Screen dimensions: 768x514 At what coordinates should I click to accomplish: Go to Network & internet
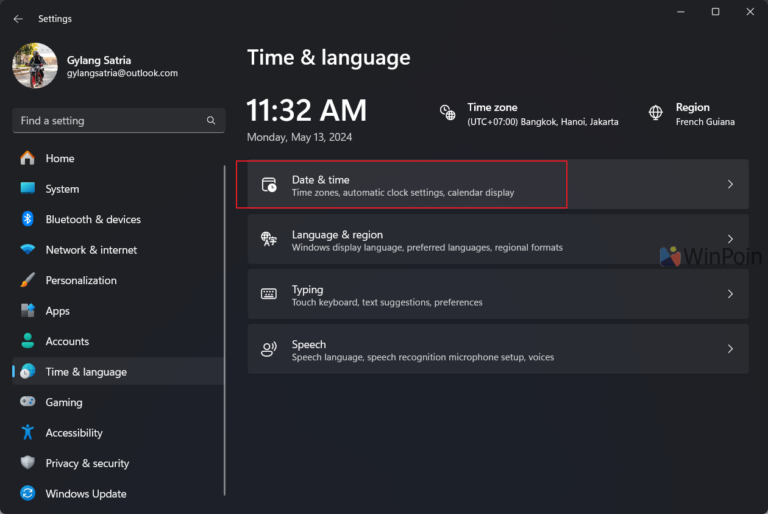(x=118, y=249)
